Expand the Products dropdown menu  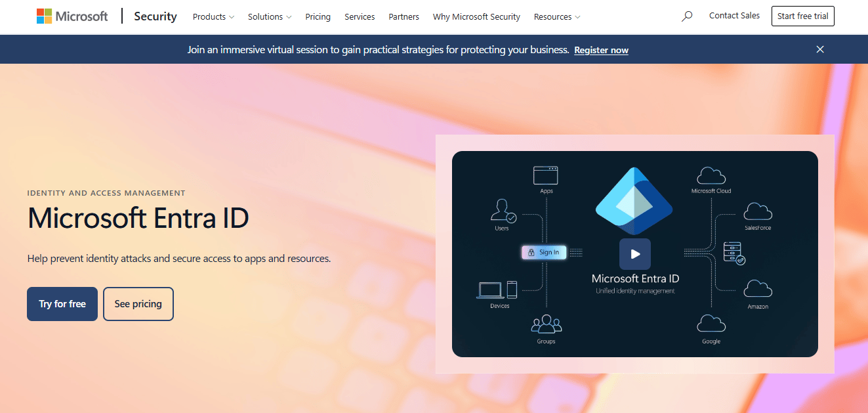click(213, 16)
